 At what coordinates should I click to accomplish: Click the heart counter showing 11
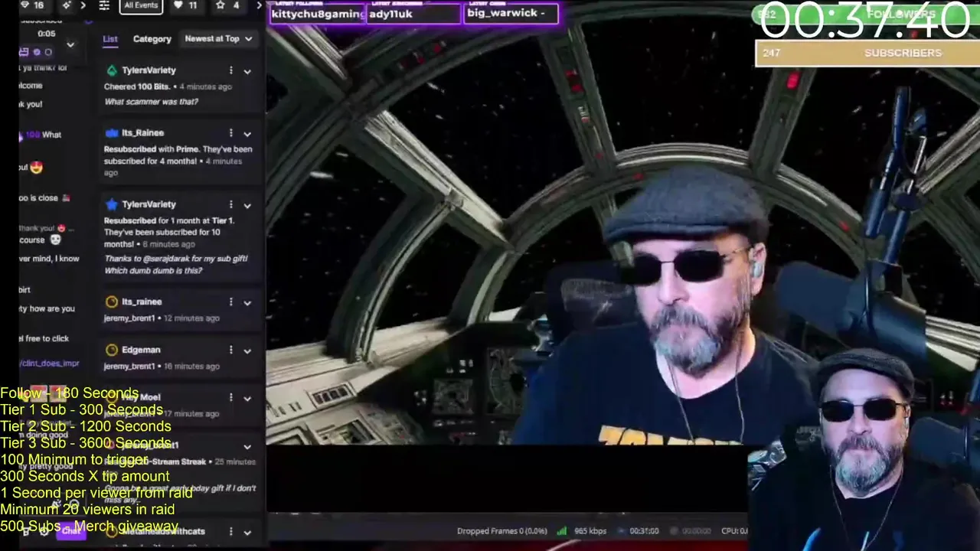pyautogui.click(x=187, y=5)
